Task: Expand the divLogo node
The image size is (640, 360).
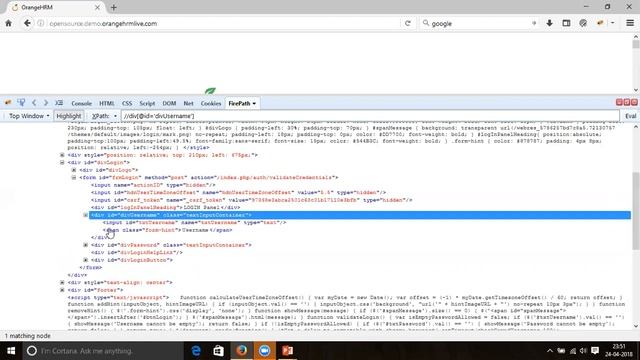Action: 74,170
